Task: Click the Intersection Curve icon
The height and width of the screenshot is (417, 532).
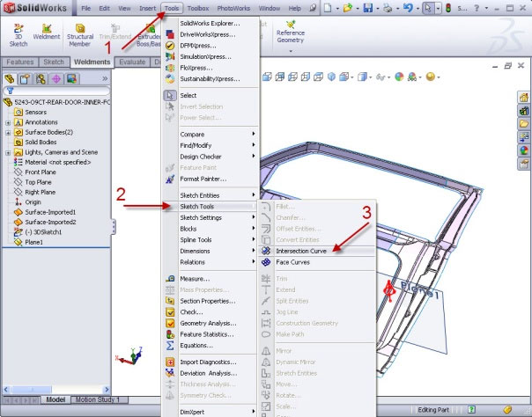Action: 266,251
